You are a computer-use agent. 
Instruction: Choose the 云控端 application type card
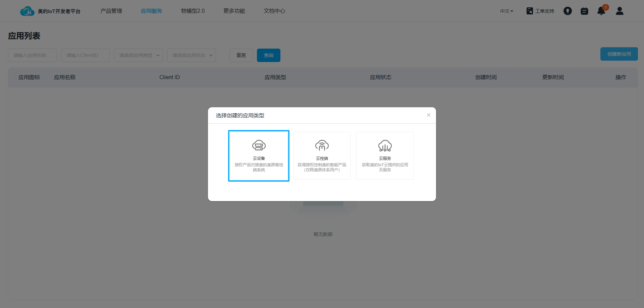[x=322, y=156]
